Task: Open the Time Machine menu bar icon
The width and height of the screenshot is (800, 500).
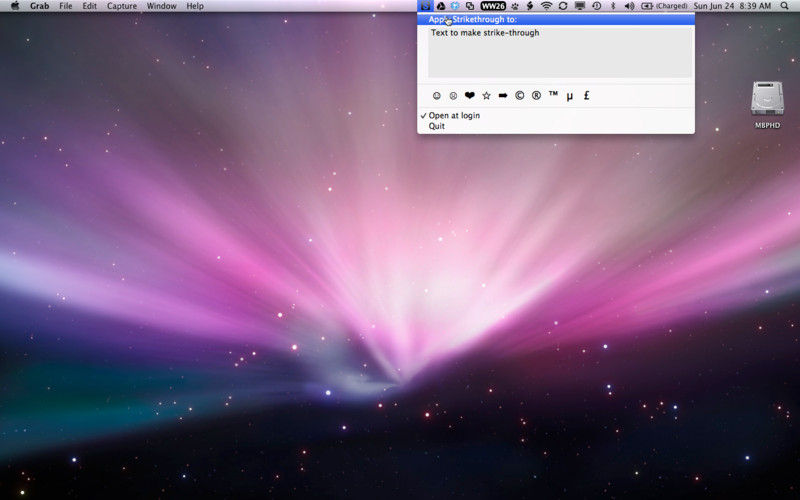Action: [596, 6]
